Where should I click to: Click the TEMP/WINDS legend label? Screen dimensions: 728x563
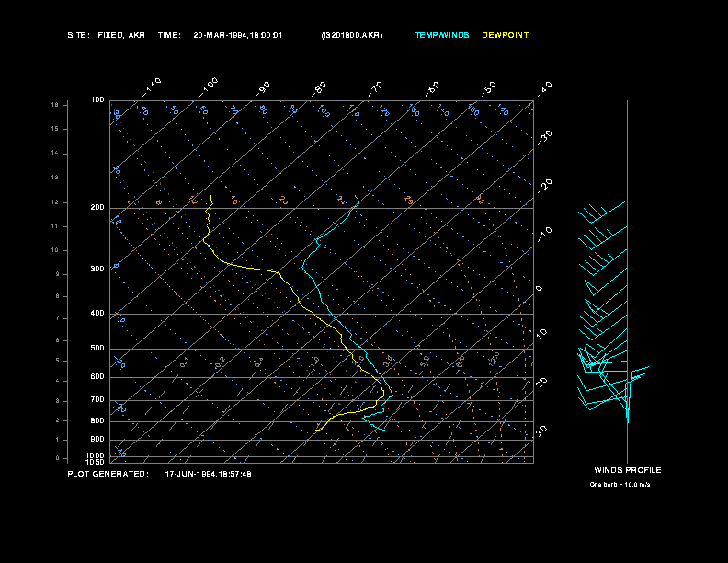tap(442, 35)
